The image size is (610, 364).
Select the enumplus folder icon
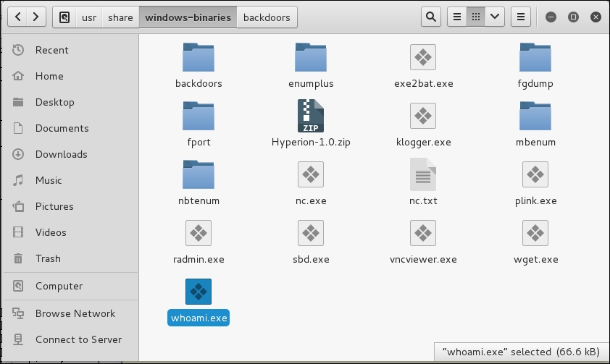pos(311,57)
